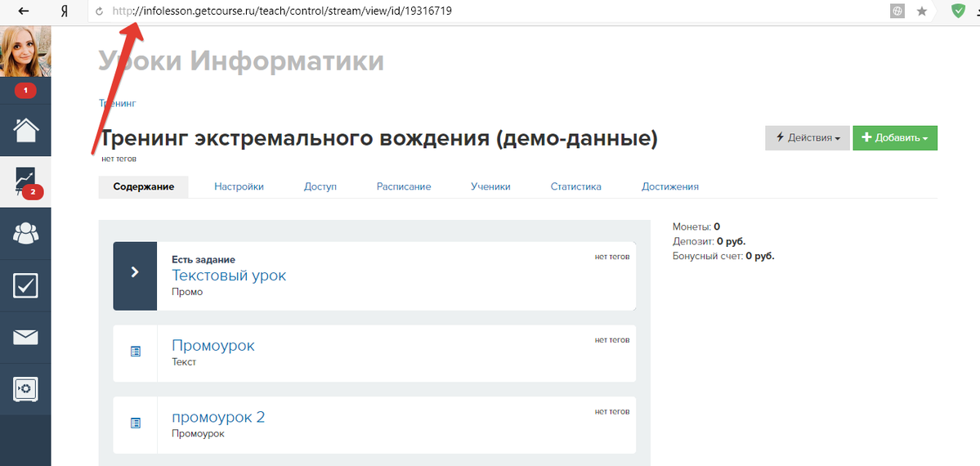980x466 pixels.
Task: Click the browser address bar URL
Action: (282, 11)
